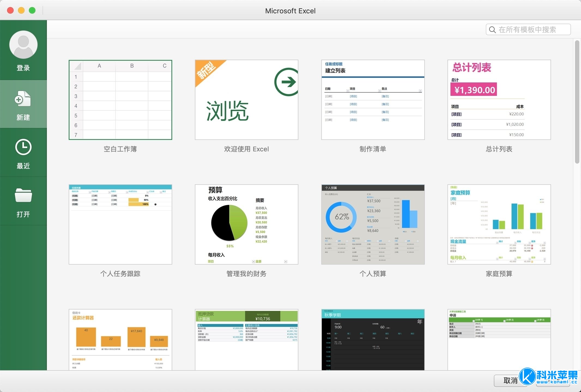The width and height of the screenshot is (581, 392).
Task: Select the 家庭预算 template thumbnail
Action: pyautogui.click(x=499, y=225)
